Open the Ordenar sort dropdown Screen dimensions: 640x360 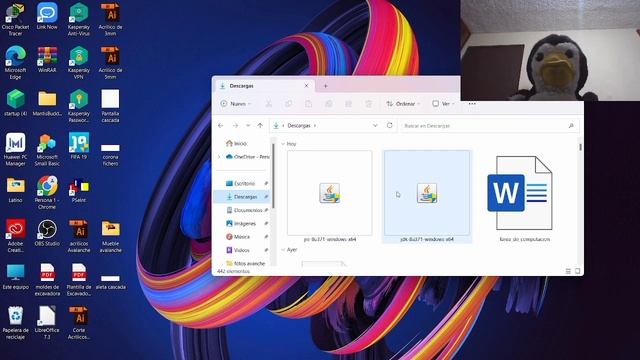pos(403,104)
